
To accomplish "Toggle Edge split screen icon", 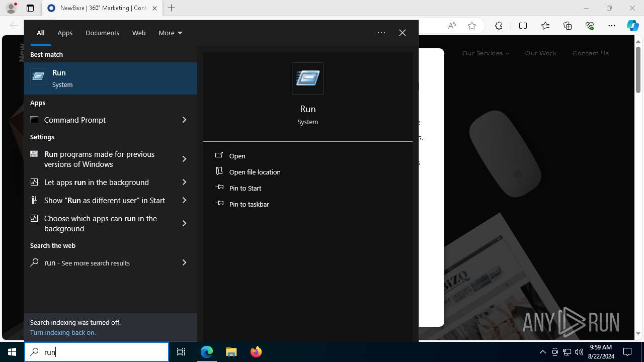I will tap(523, 26).
